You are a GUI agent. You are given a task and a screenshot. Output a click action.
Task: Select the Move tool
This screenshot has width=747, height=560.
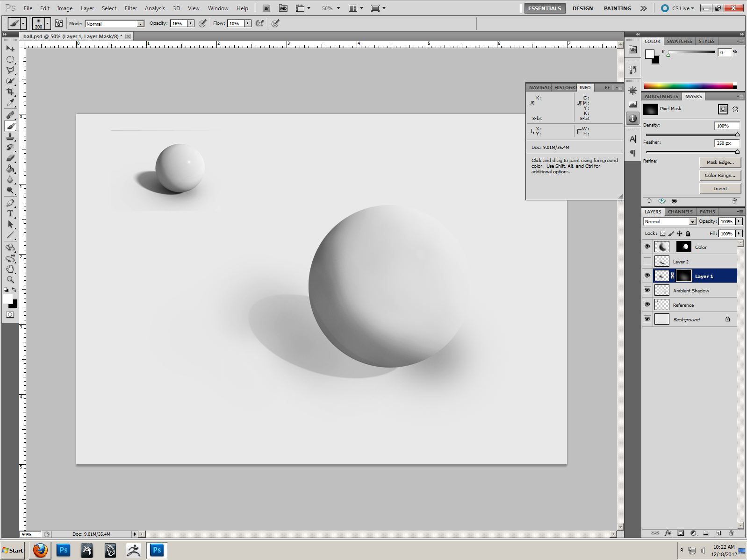tap(10, 49)
